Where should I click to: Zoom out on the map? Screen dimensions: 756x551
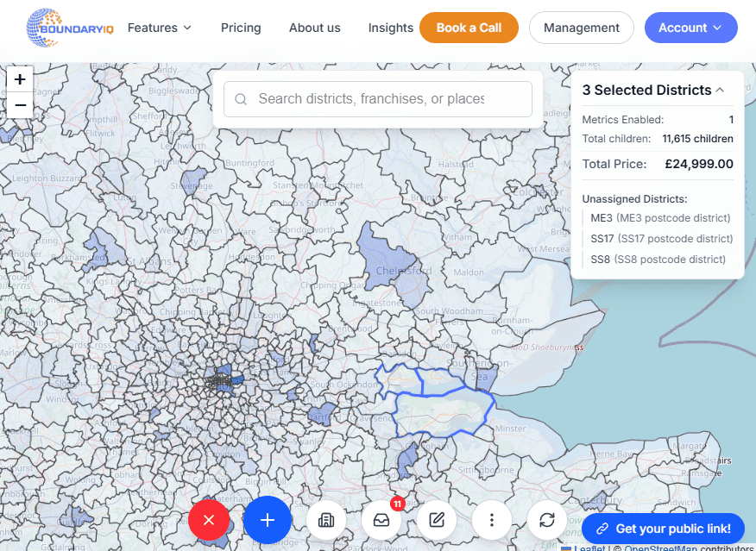tap(19, 105)
